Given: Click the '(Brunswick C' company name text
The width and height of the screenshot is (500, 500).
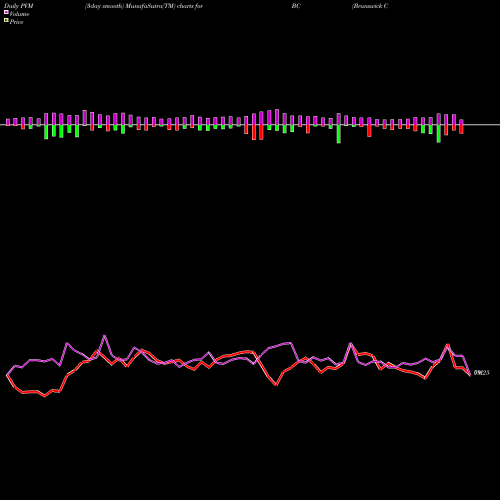Looking at the screenshot, I should (x=370, y=6).
